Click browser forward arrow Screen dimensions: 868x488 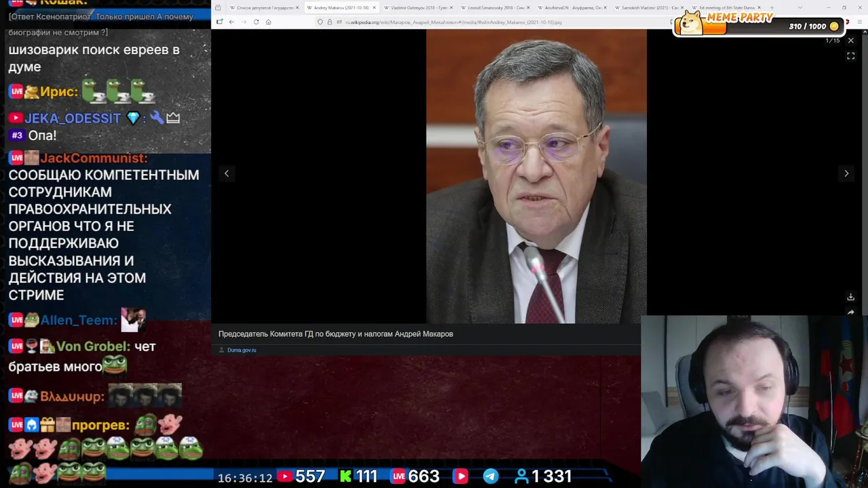[243, 22]
